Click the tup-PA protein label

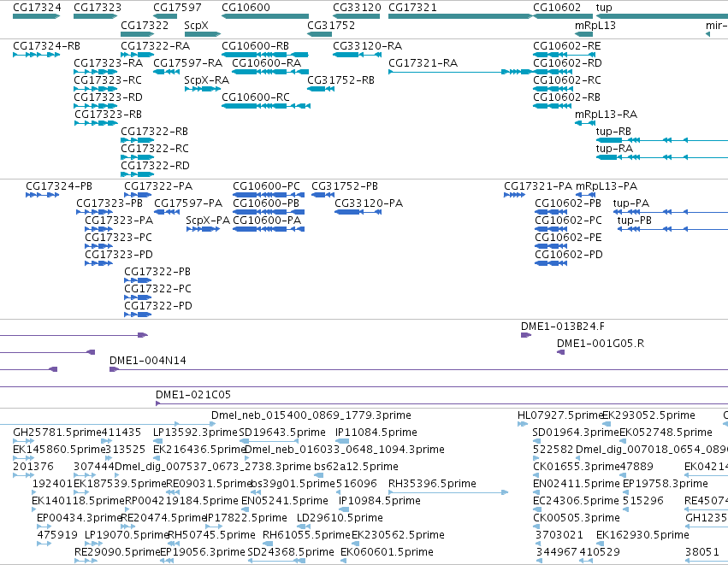pyautogui.click(x=631, y=203)
